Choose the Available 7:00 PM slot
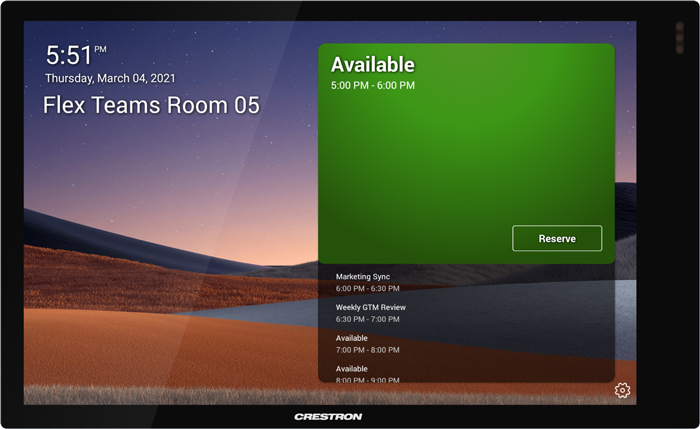Viewport: 700px width, 429px height. click(x=352, y=338)
